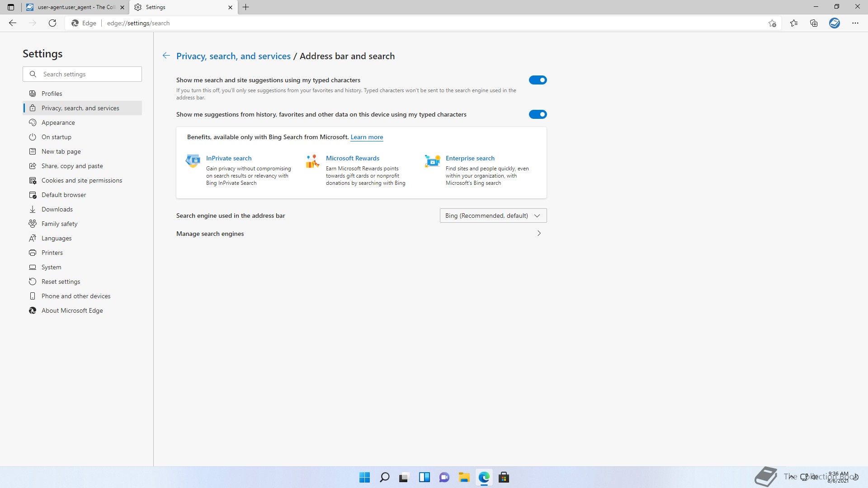Open Enterprise search link
Viewport: 868px width, 488px height.
pos(470,158)
